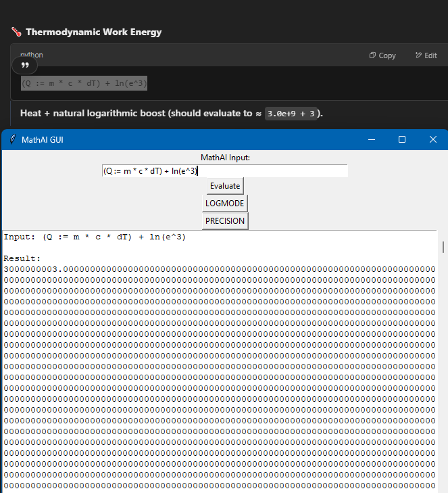The image size is (448, 493).
Task: Click the highlighted expression in the code block
Action: [84, 83]
